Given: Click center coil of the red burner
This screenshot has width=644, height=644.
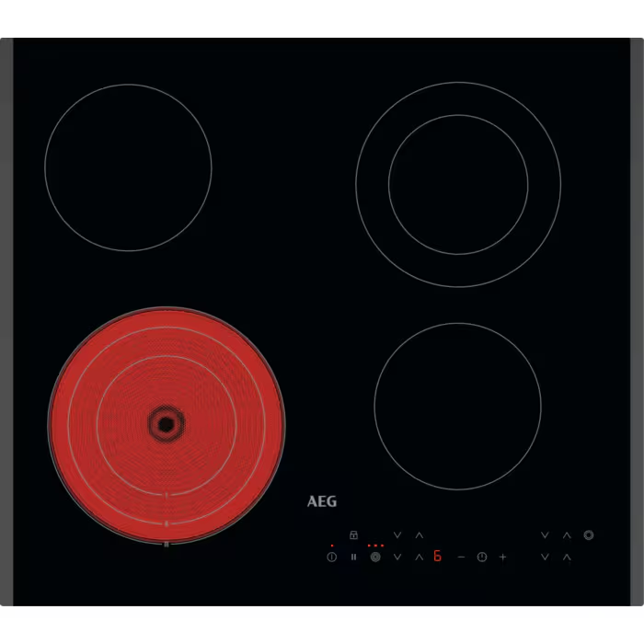Looking at the screenshot, I should pyautogui.click(x=166, y=424).
